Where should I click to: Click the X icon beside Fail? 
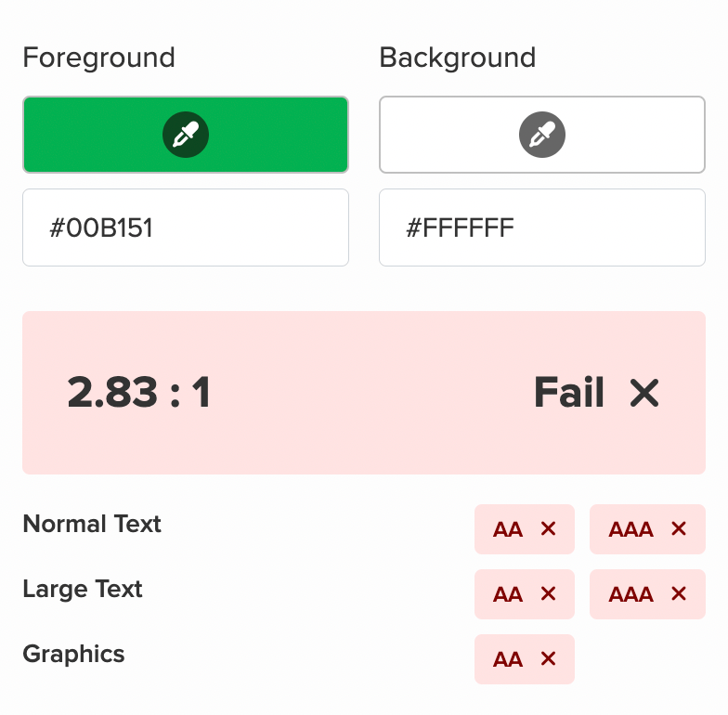click(x=643, y=394)
